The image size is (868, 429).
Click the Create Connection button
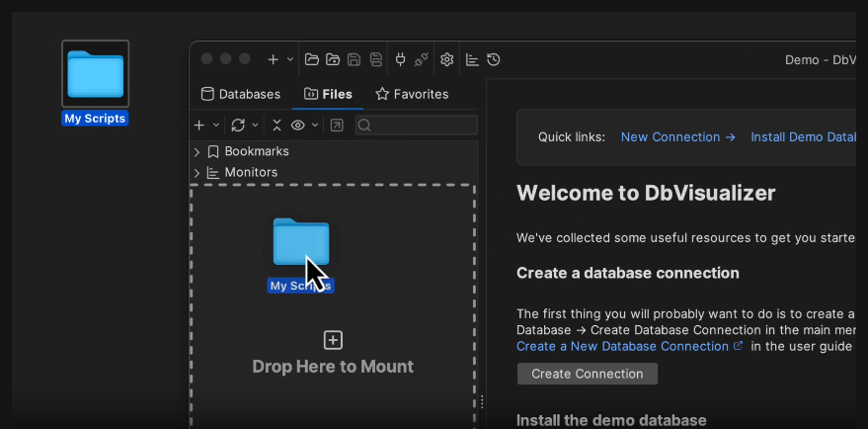click(x=587, y=374)
